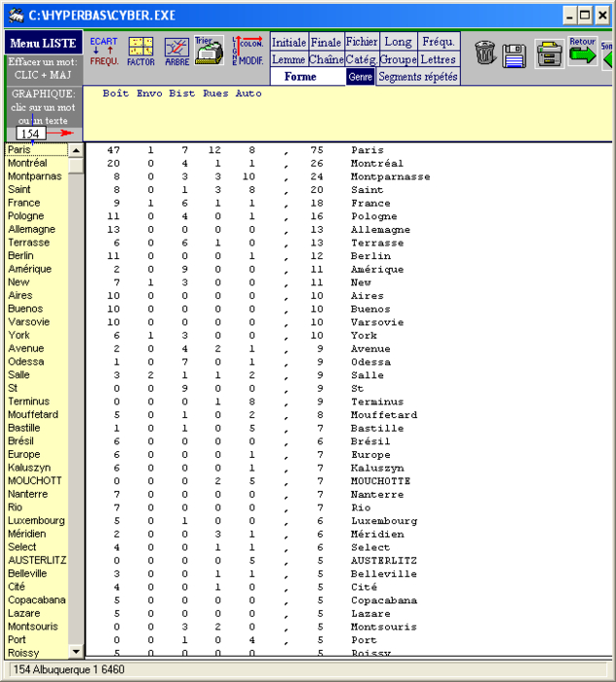616x682 pixels.
Task: Select Mouffetard in the word list
Action: pyautogui.click(x=37, y=414)
